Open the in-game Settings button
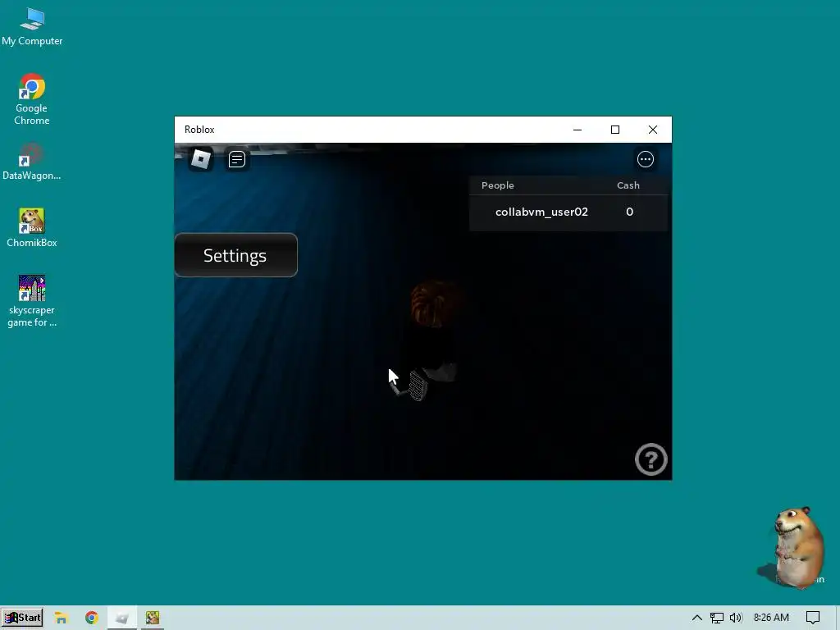This screenshot has height=630, width=840. click(235, 255)
